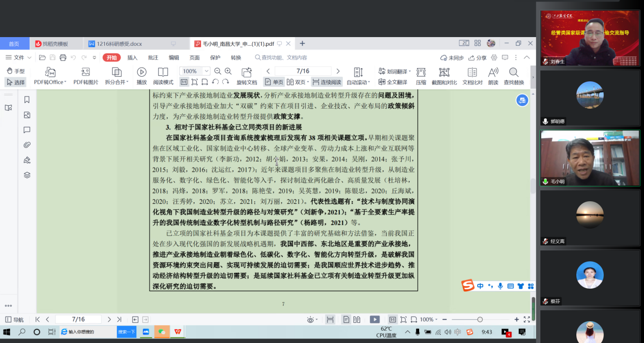Toggle the 导航 navigation pane
The image size is (644, 343).
[x=14, y=320]
